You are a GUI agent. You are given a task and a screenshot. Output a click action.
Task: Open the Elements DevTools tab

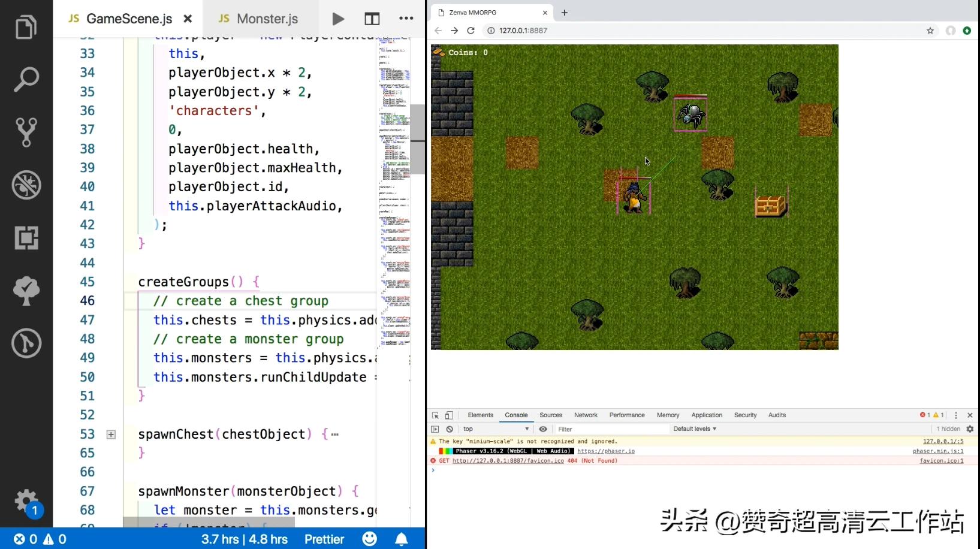[x=481, y=415]
